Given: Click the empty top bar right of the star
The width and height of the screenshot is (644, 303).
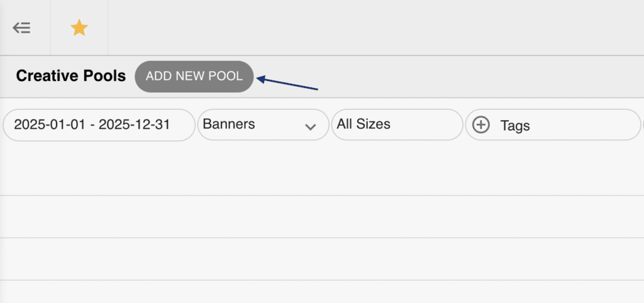Looking at the screenshot, I should [x=377, y=28].
